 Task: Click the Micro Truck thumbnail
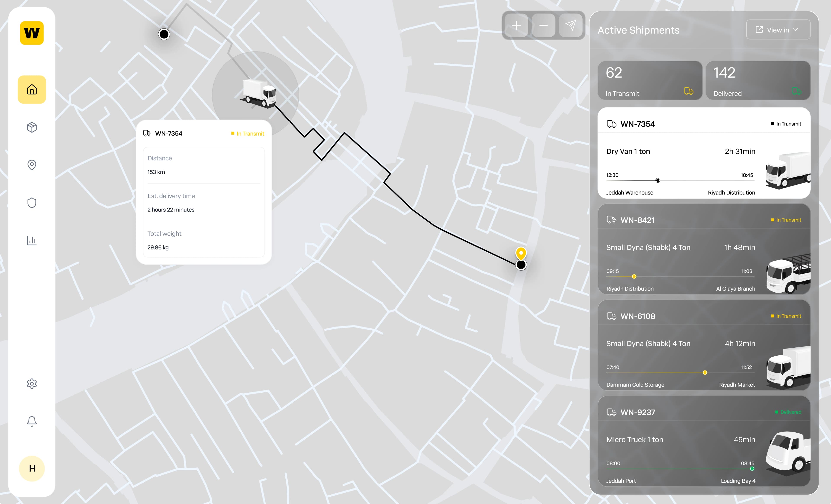(788, 453)
